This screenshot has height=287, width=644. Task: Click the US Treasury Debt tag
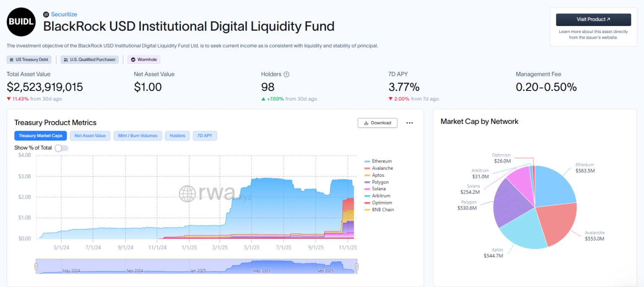point(29,60)
